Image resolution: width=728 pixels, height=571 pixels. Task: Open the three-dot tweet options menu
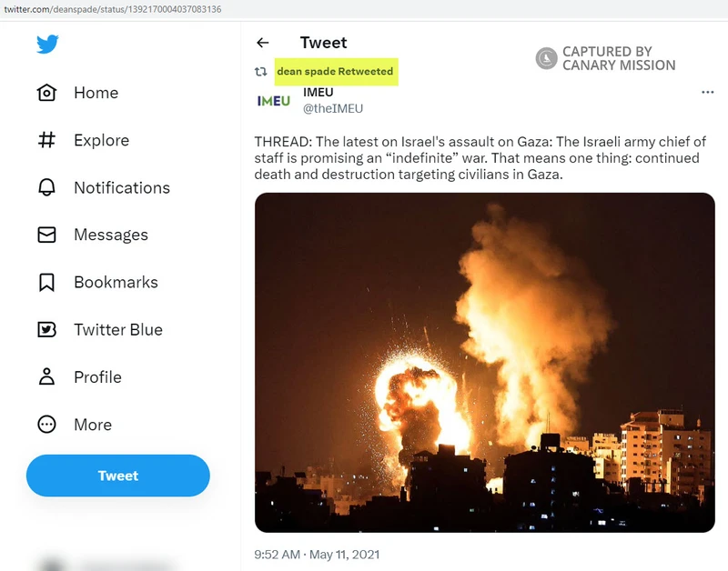tap(708, 93)
